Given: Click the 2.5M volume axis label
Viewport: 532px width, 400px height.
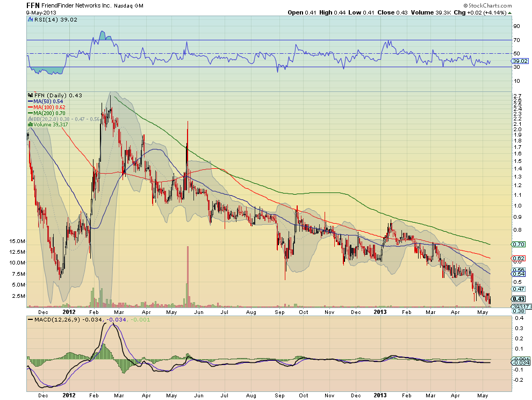Looking at the screenshot, I should pyautogui.click(x=19, y=296).
